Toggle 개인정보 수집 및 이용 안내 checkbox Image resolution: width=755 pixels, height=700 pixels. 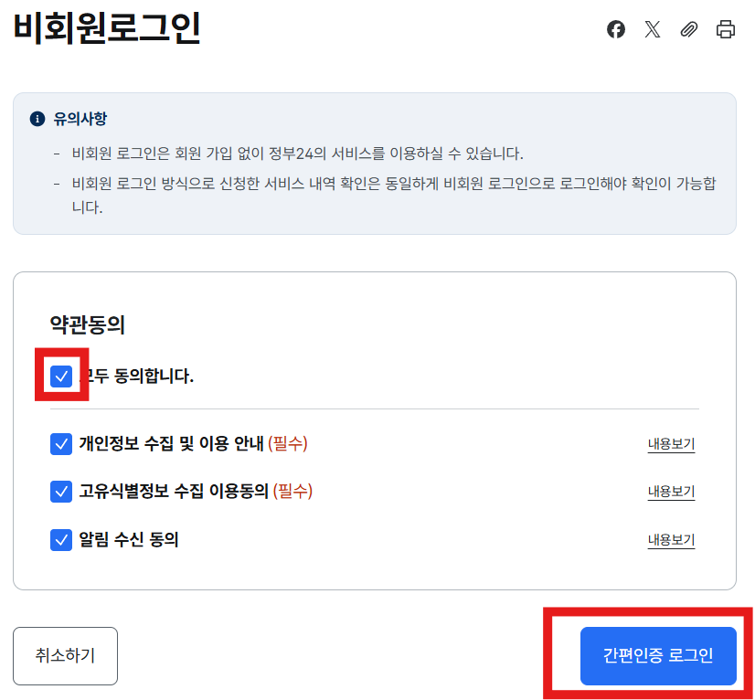pos(61,444)
